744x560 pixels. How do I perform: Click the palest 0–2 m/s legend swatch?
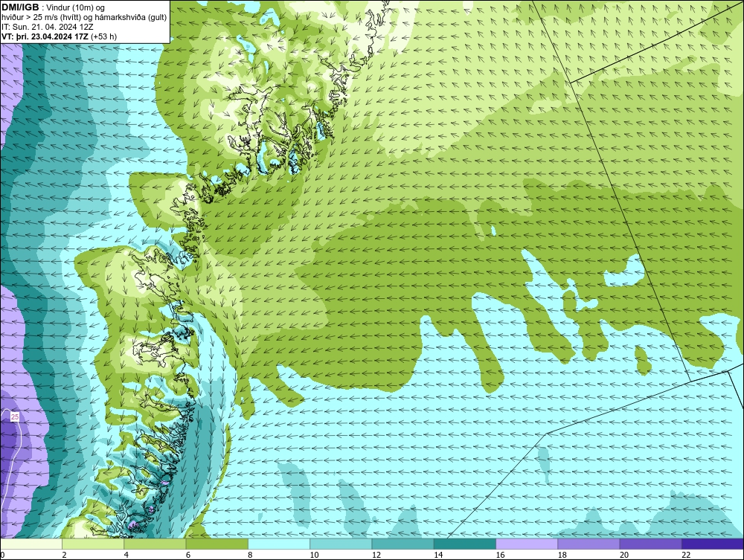(31, 544)
